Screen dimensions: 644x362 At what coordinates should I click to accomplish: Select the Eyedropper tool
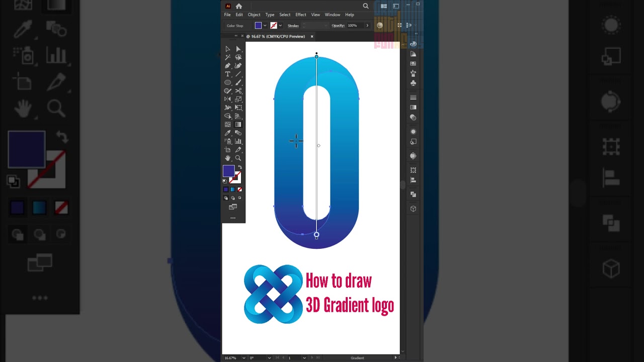tap(227, 133)
